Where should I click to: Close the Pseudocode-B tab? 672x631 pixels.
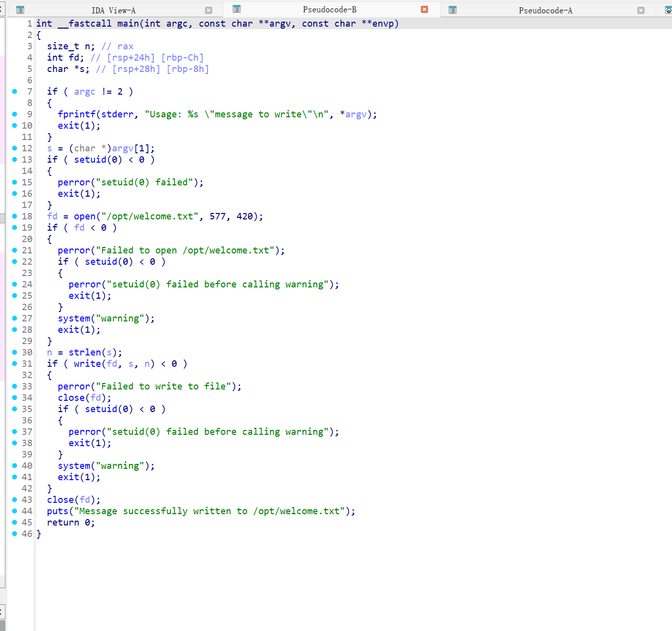tap(424, 9)
